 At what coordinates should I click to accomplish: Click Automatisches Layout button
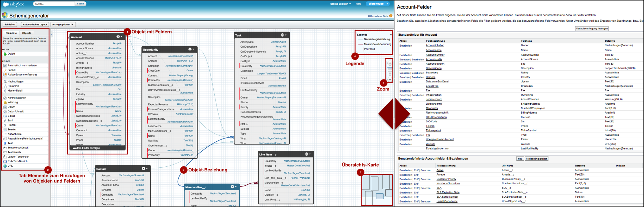pos(35,24)
